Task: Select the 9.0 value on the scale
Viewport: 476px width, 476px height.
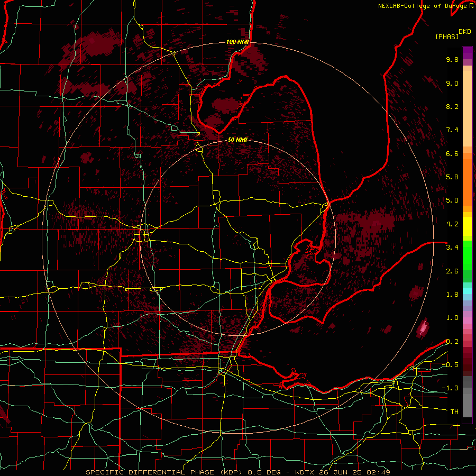Action: tap(452, 83)
